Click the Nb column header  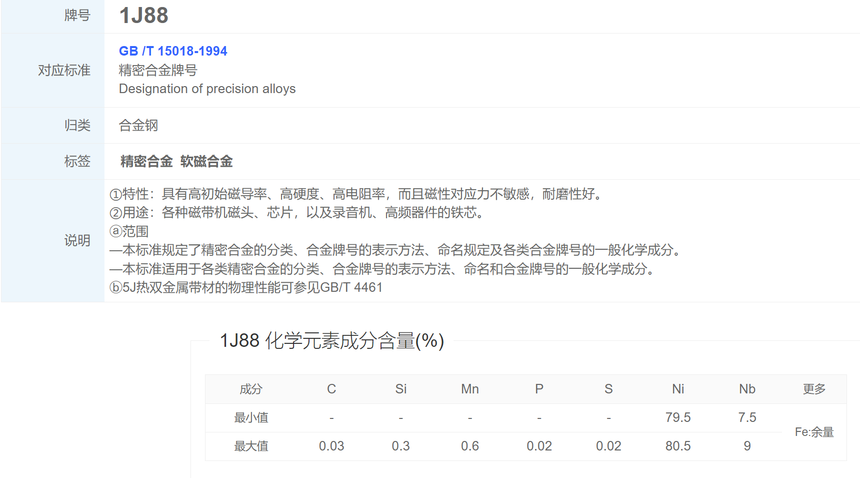[747, 389]
